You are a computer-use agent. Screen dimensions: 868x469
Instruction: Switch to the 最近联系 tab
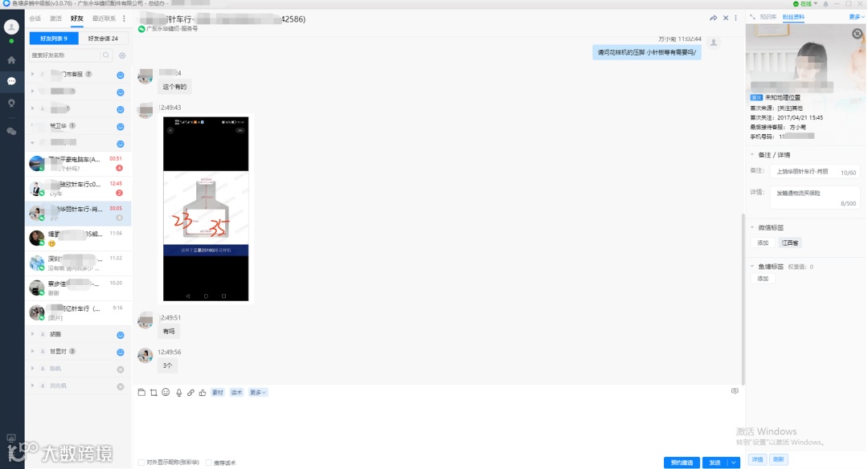tap(104, 18)
